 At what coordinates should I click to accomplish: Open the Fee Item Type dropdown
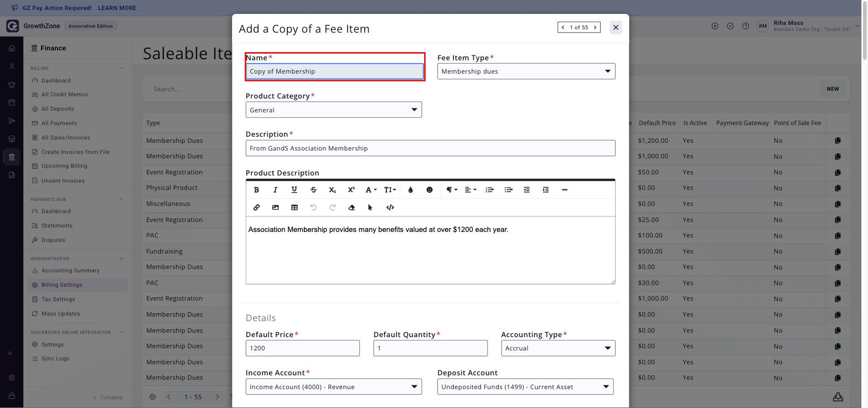coord(526,71)
